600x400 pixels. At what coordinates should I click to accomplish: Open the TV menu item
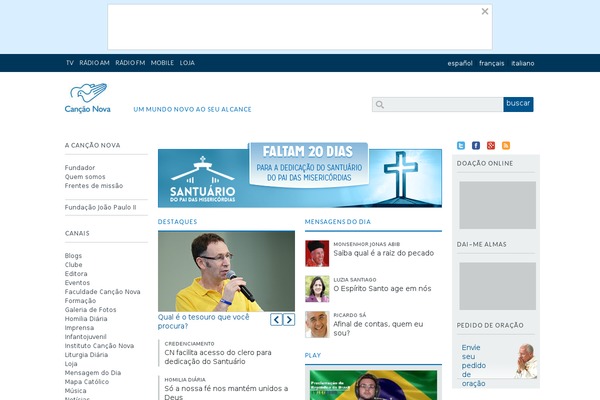(x=70, y=63)
